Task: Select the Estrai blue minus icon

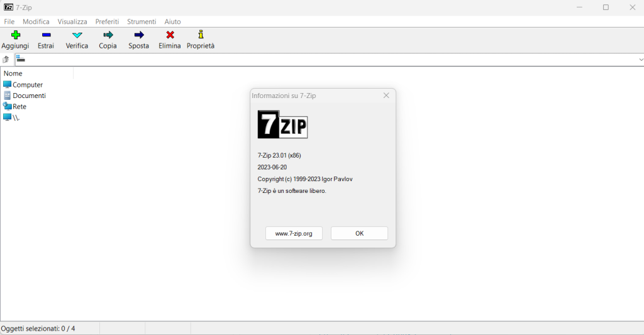Action: (x=46, y=35)
